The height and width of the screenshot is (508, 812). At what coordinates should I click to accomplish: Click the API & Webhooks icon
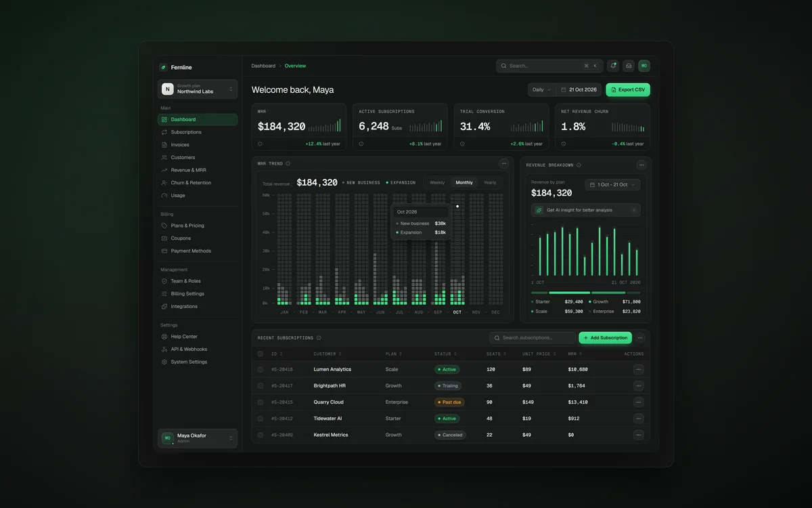[164, 350]
